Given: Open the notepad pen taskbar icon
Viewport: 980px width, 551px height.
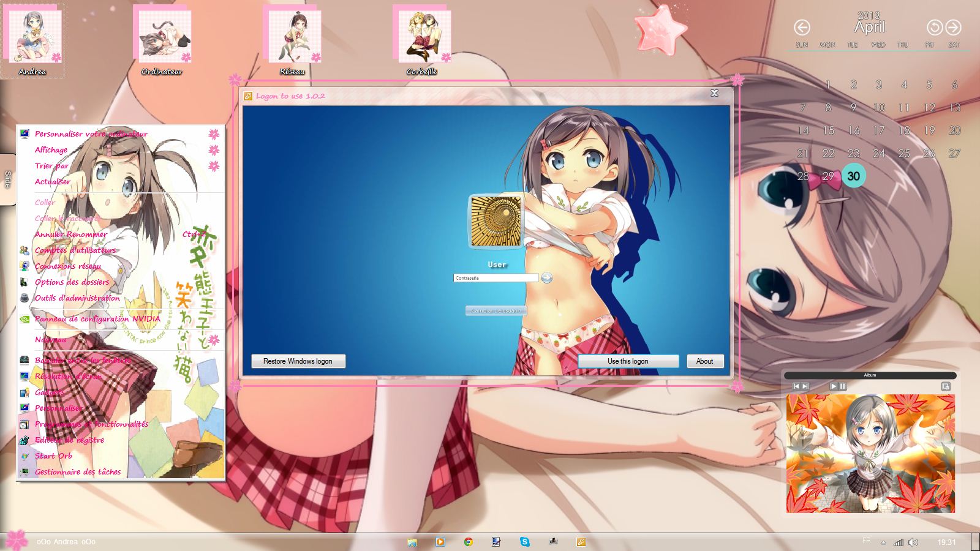Looking at the screenshot, I should click(497, 542).
